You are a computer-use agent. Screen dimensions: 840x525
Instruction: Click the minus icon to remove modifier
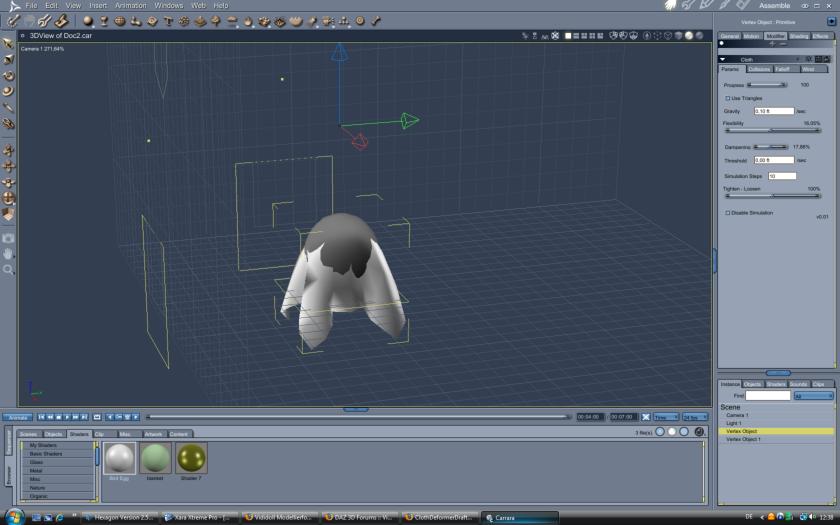click(x=783, y=43)
